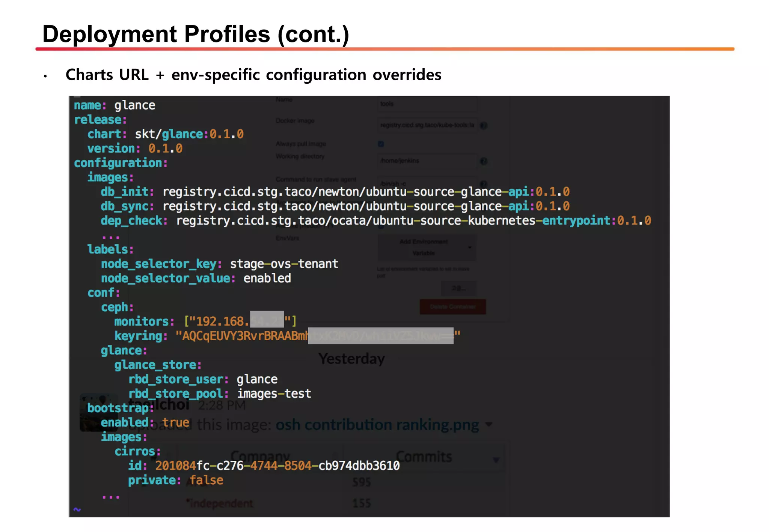Click the dep_check kubernetes-entrypoint line
The height and width of the screenshot is (532, 769).
click(x=376, y=221)
